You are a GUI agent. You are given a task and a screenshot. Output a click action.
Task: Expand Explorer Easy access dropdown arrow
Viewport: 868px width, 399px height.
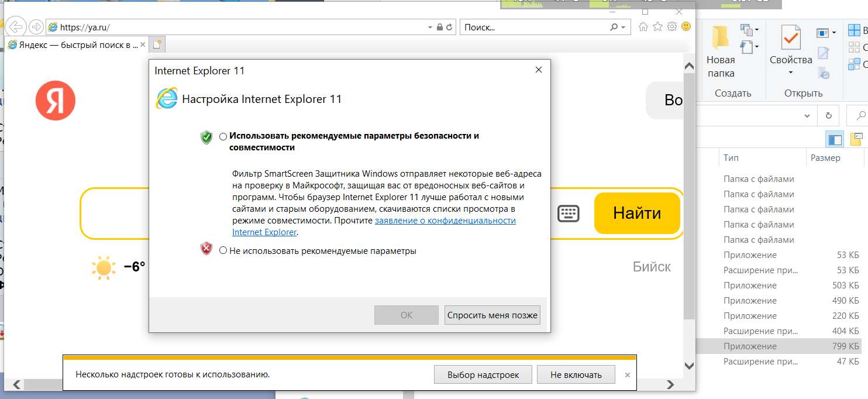pyautogui.click(x=757, y=46)
